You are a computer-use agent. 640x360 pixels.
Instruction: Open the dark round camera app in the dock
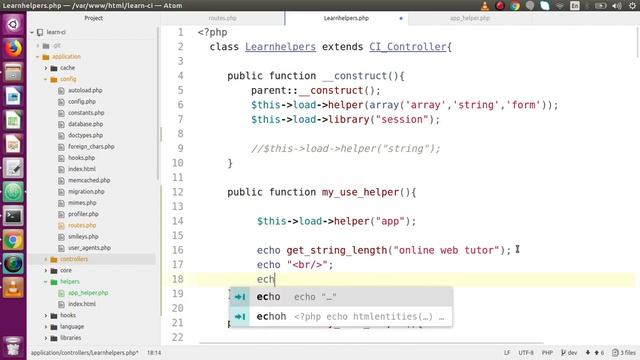coord(13,264)
